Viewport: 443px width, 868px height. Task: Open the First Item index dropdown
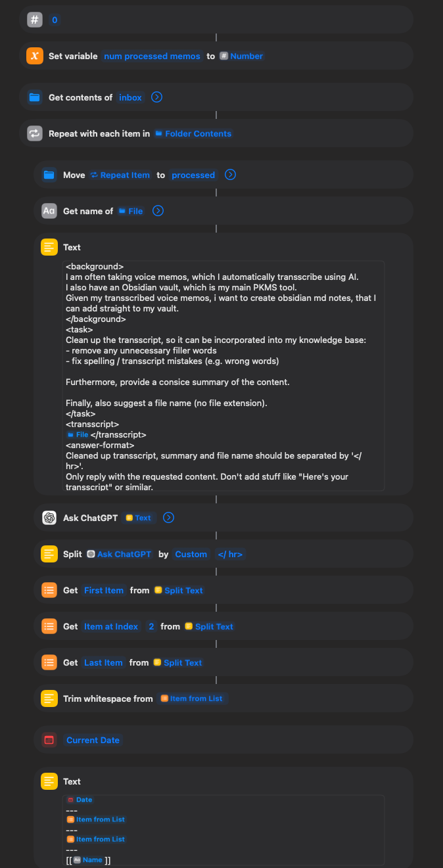point(104,590)
